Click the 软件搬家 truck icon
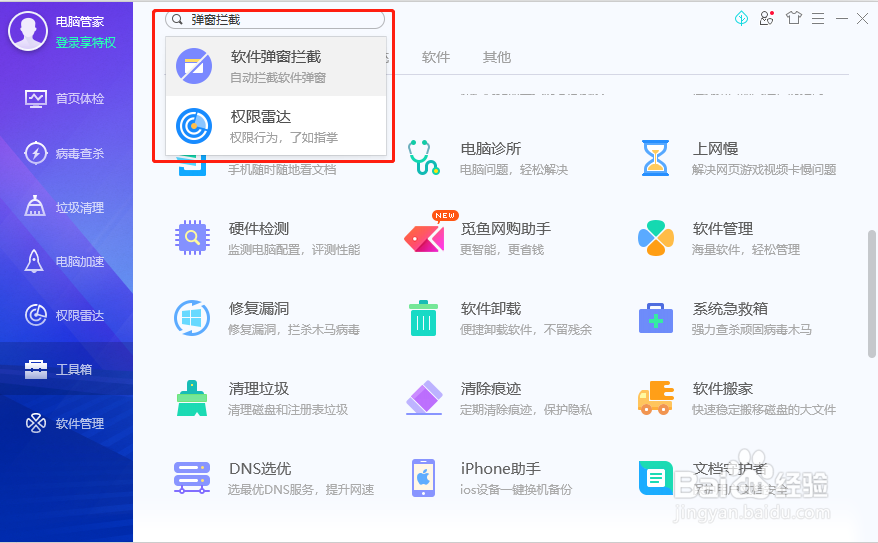This screenshot has width=878, height=543. (656, 398)
